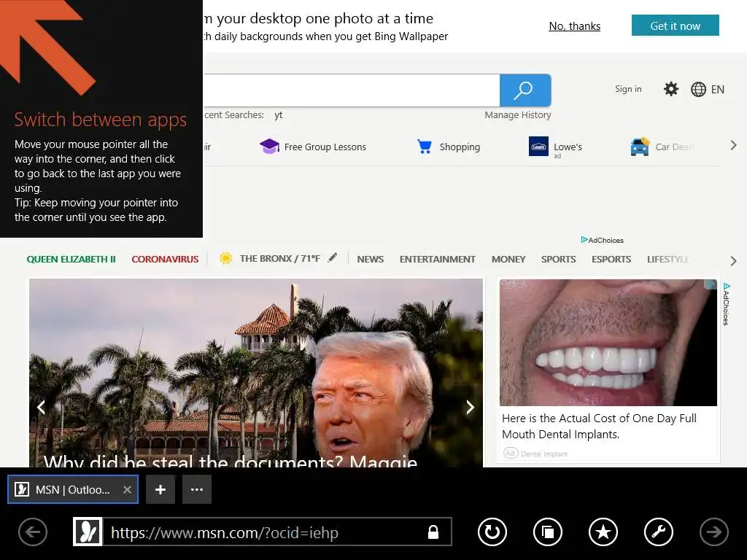
Task: Click the blue search magnifier button
Action: (525, 90)
